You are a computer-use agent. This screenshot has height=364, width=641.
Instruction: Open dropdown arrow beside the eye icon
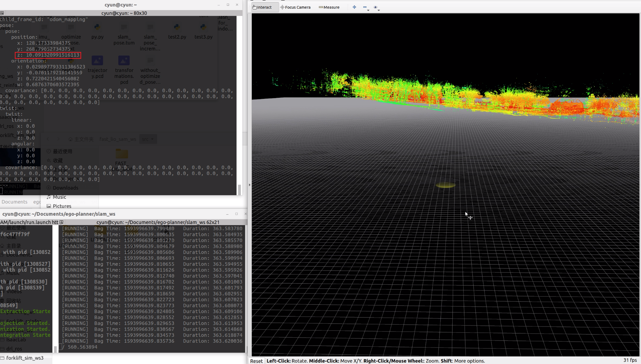[379, 10]
